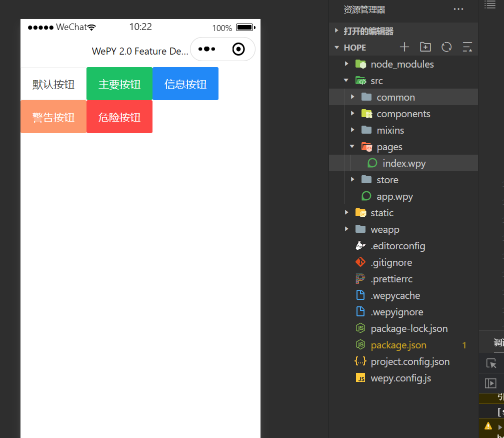504x438 pixels.
Task: Select the .prettierrc file name
Action: 391,279
